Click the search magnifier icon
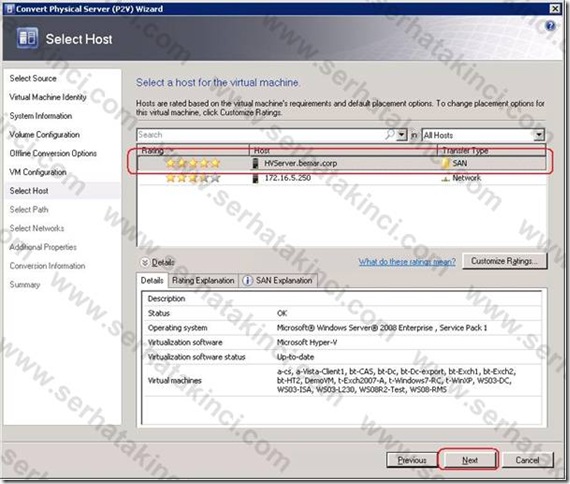The image size is (570, 484). pyautogui.click(x=389, y=135)
